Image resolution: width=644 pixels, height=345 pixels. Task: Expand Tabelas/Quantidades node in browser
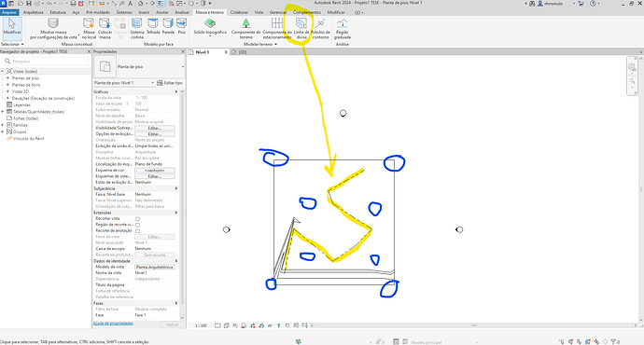pyautogui.click(x=3, y=112)
